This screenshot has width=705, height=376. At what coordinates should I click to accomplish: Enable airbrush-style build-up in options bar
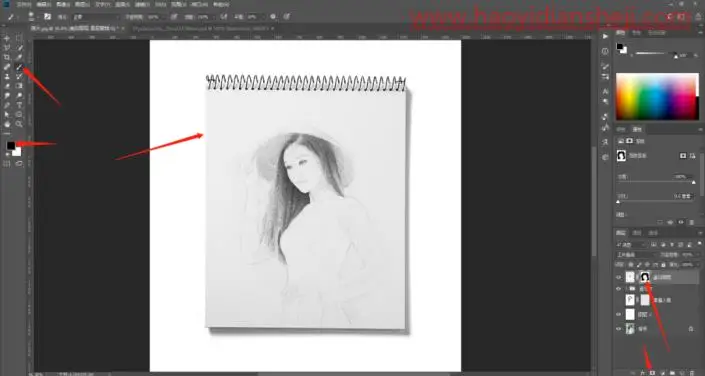click(x=223, y=17)
